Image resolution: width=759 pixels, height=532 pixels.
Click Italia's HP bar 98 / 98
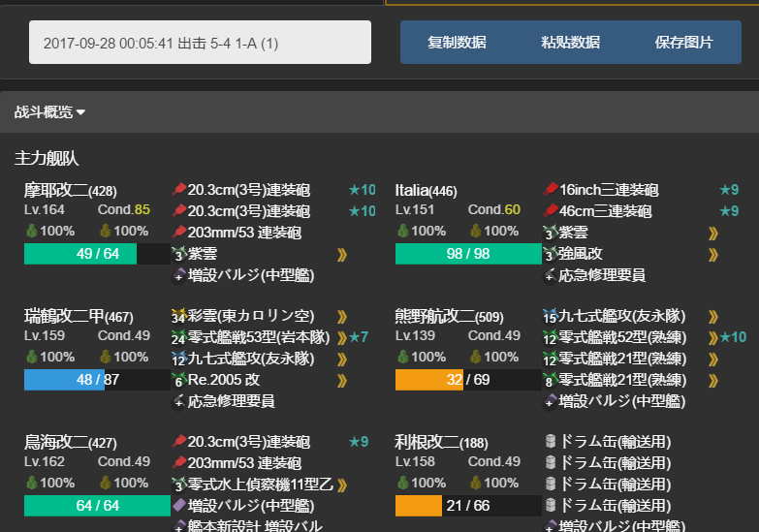coord(468,254)
